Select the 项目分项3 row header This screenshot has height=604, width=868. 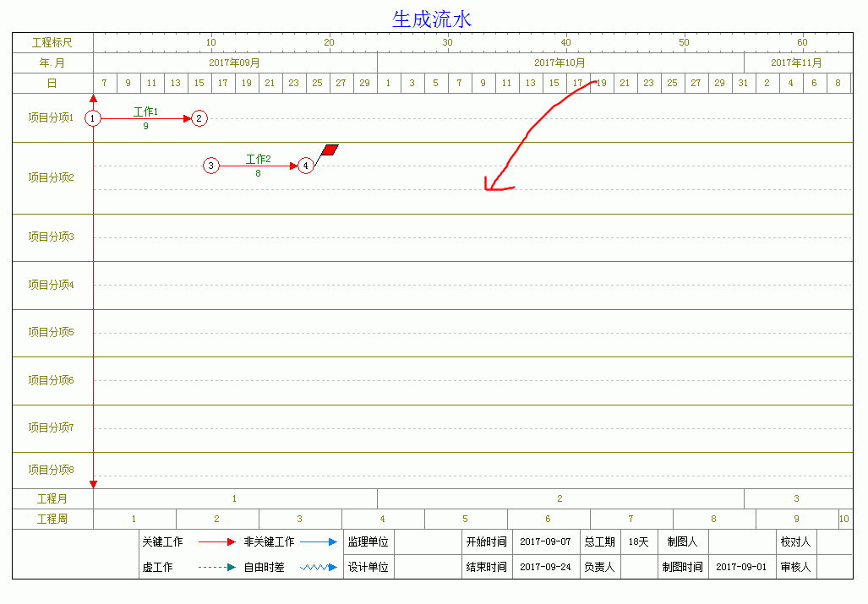tap(52, 237)
